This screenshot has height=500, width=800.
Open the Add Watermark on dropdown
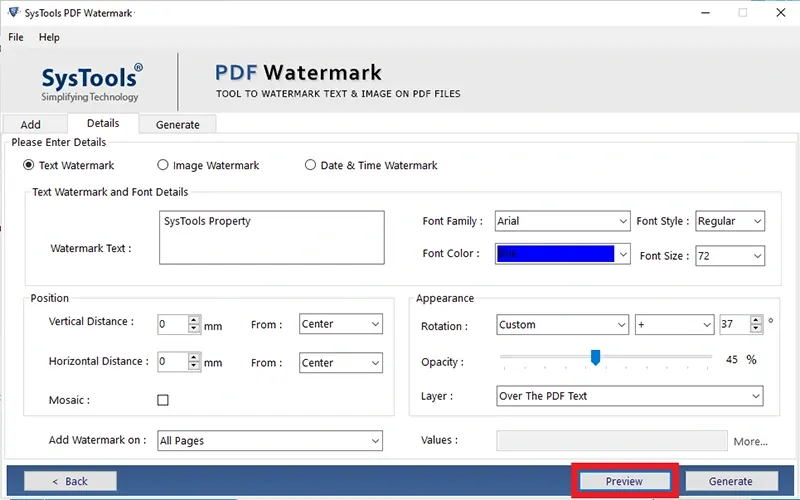point(270,440)
